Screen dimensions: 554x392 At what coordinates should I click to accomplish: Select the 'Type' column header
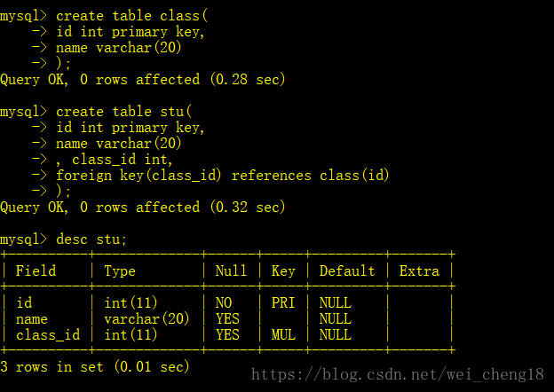(x=120, y=271)
